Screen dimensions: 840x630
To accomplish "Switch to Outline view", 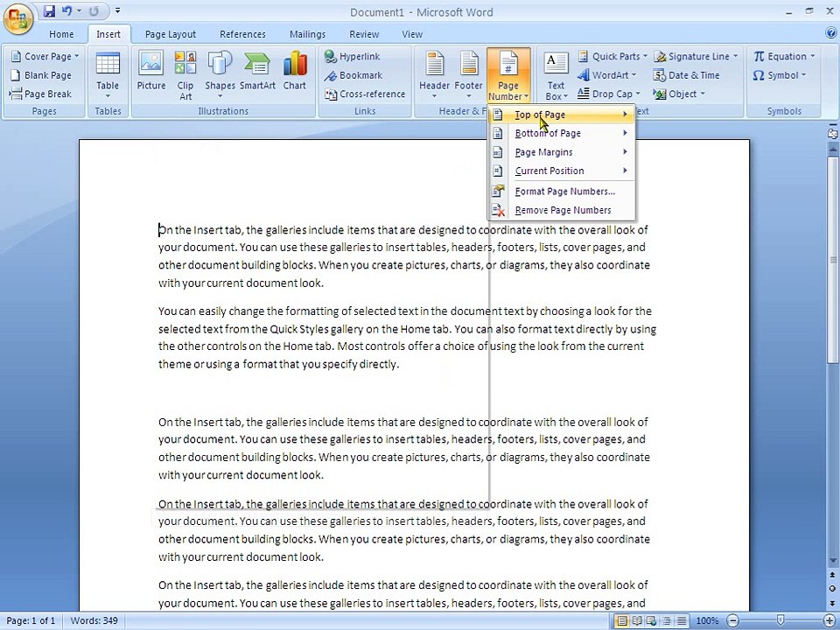I will (x=667, y=621).
